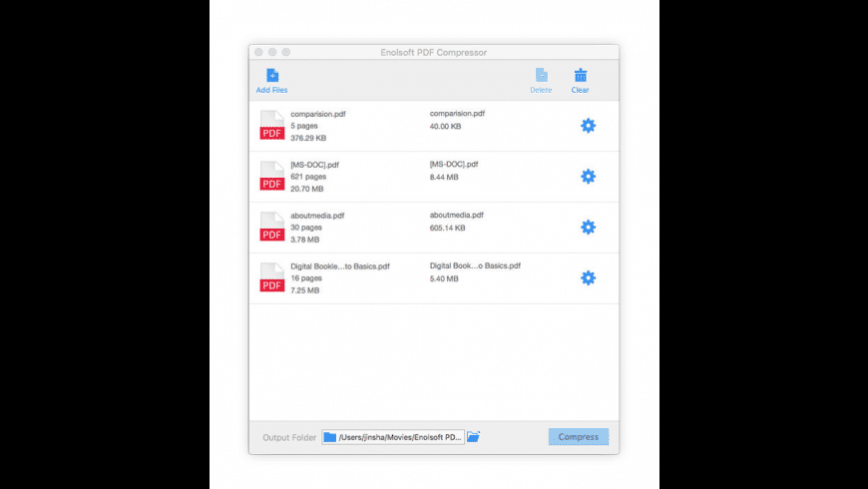The image size is (868, 489).
Task: Click output name Digital Book...o Basics.pdf
Action: pyautogui.click(x=476, y=265)
